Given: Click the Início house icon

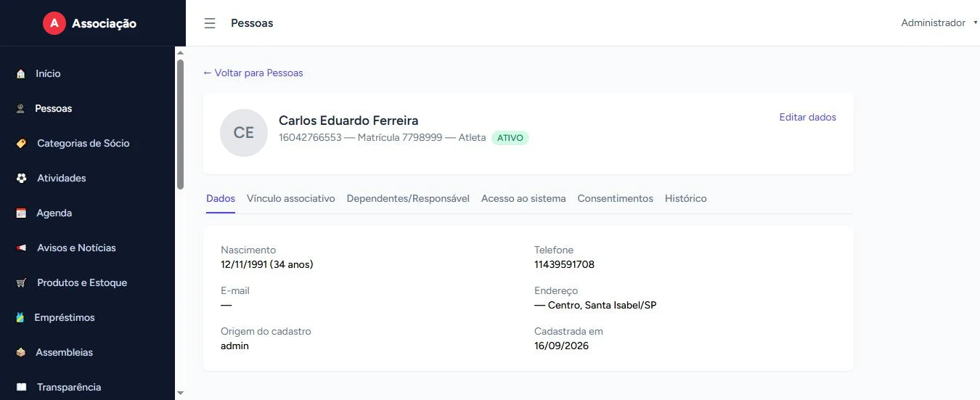Looking at the screenshot, I should point(21,73).
